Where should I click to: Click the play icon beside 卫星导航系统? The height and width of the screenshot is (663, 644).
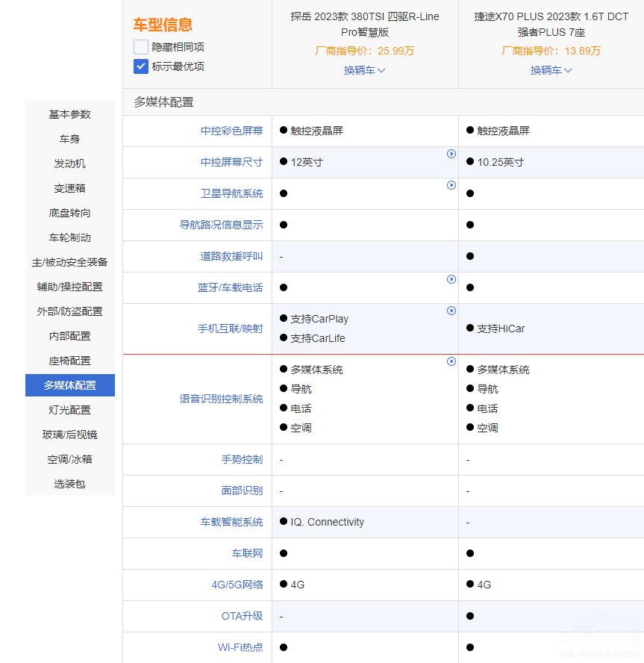pos(451,185)
